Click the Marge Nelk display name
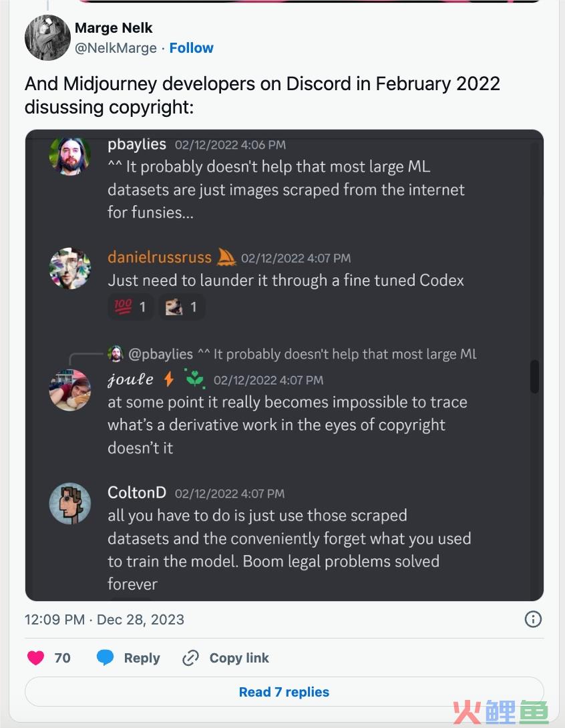The height and width of the screenshot is (728, 565). (114, 28)
